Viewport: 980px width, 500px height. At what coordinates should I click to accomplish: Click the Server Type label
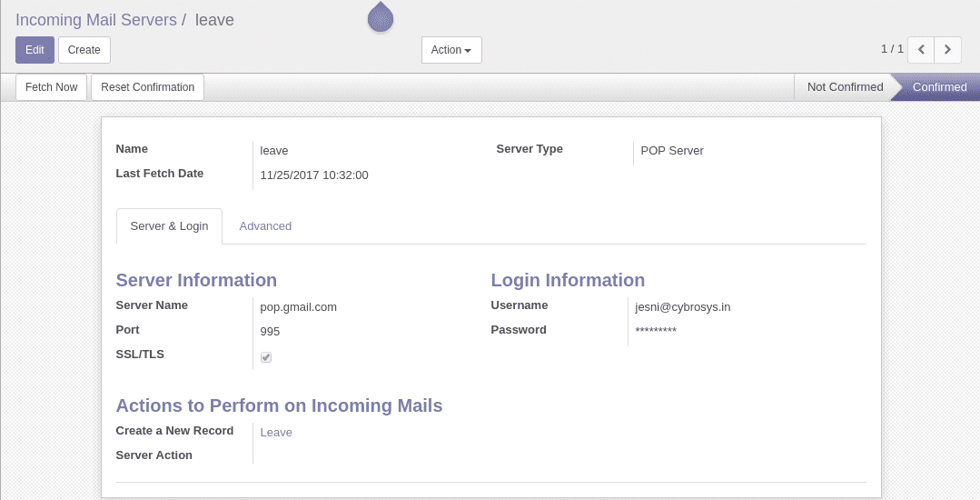530,149
